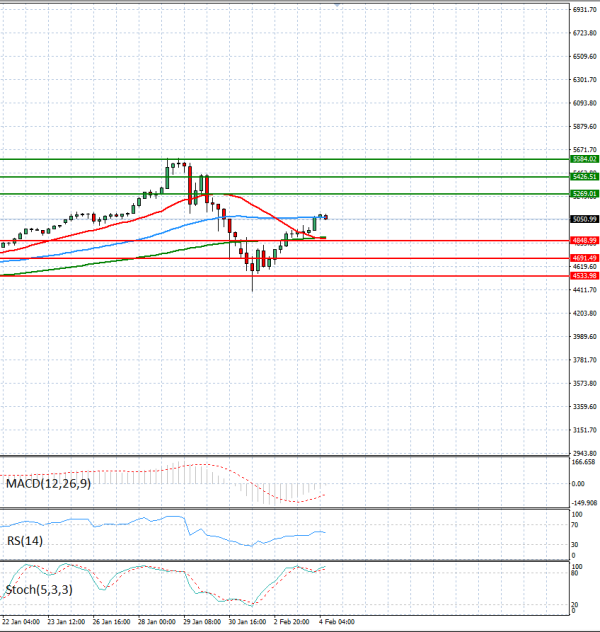
Task: Click the MACD(12,26,9) indicator label
Action: (x=50, y=484)
